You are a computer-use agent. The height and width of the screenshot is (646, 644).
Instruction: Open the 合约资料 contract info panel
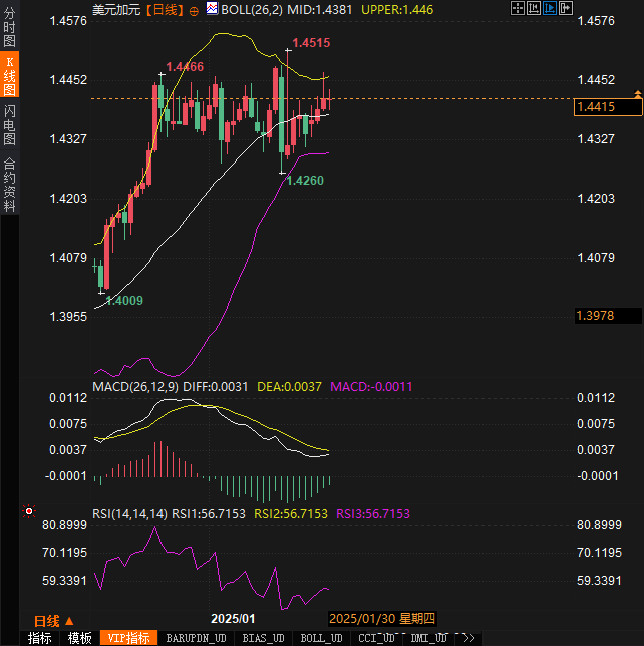pos(10,184)
